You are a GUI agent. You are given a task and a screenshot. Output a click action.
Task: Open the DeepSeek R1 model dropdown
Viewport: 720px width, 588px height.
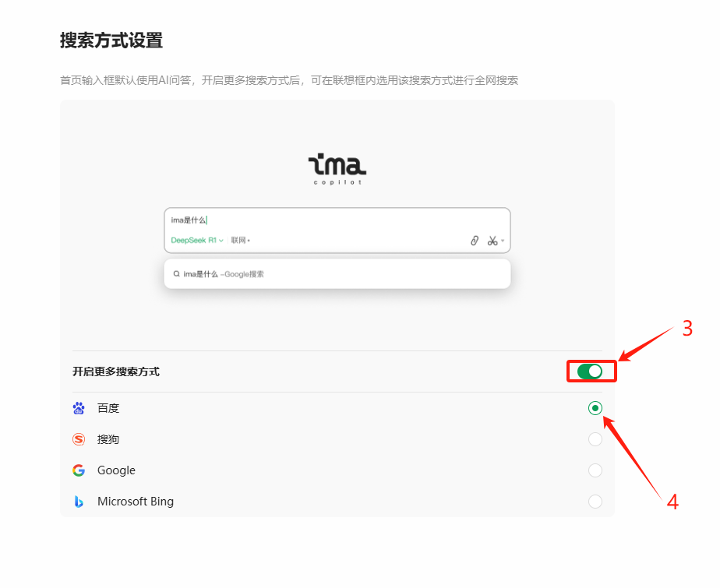pos(197,240)
